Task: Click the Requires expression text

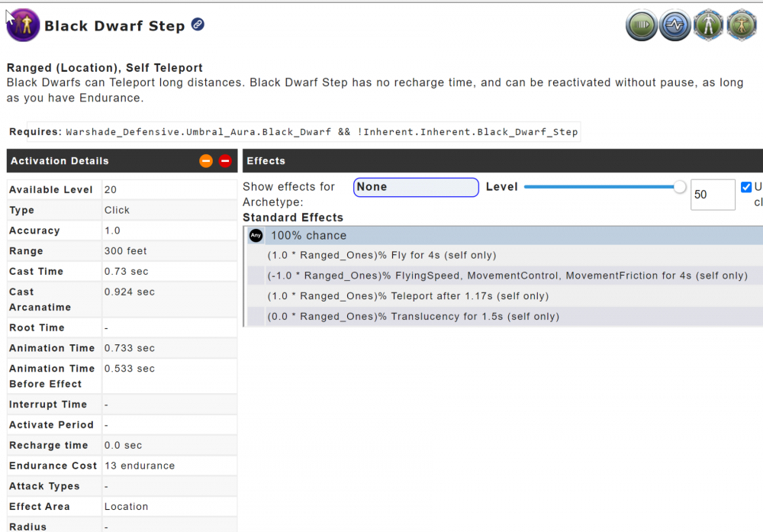Action: point(321,132)
